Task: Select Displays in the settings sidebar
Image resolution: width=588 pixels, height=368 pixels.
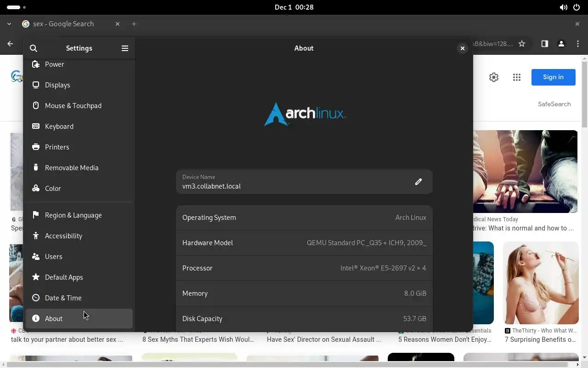Action: pos(79,85)
